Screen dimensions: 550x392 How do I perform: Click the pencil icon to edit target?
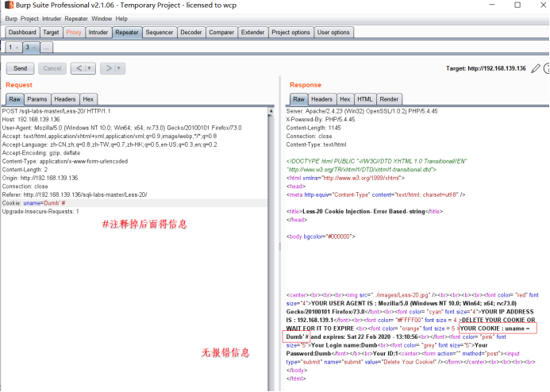pyautogui.click(x=535, y=68)
